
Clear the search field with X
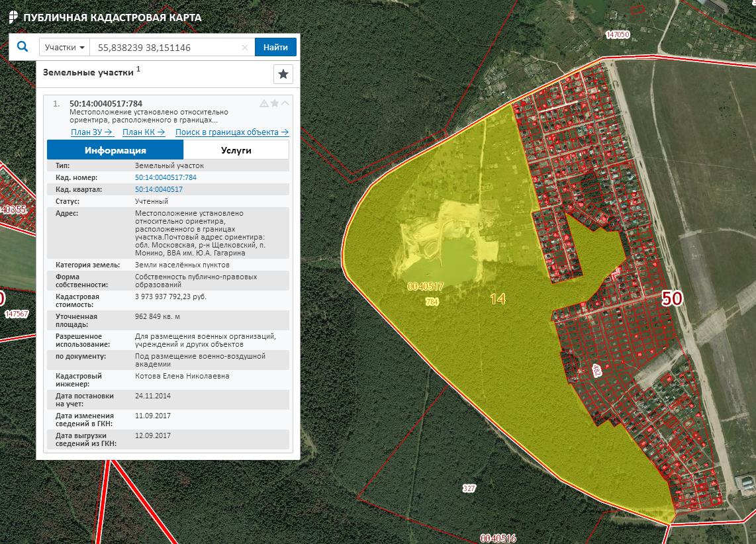244,48
